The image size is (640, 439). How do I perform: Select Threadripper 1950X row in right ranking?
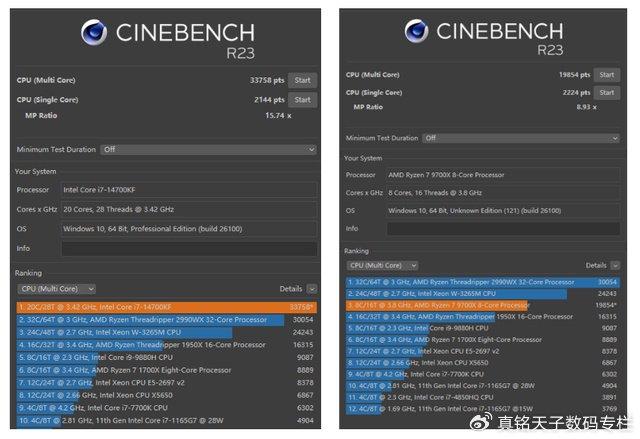click(483, 317)
